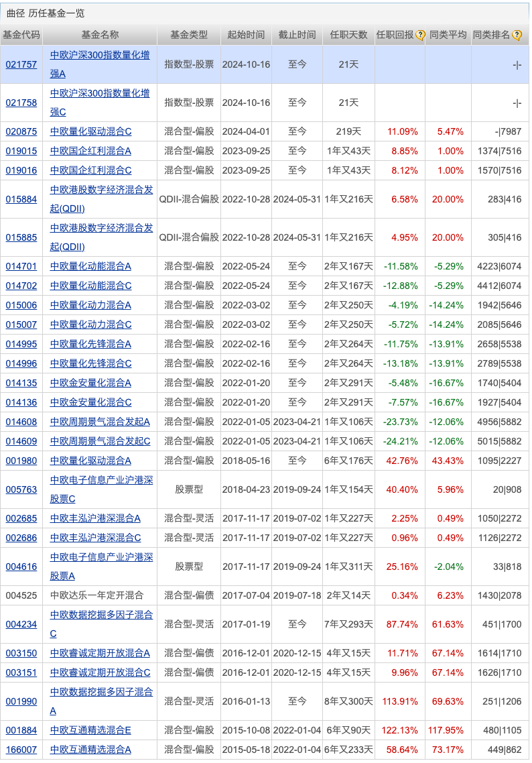Viewport: 532px width, 763px height.
Task: Click the 同类平均 column header
Action: point(448,35)
